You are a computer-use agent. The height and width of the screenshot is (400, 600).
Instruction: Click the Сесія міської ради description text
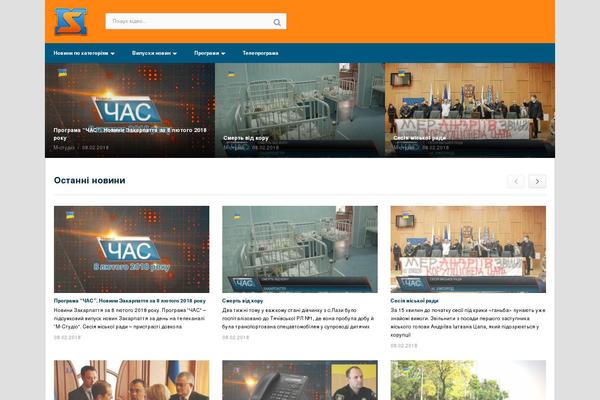tap(468, 322)
